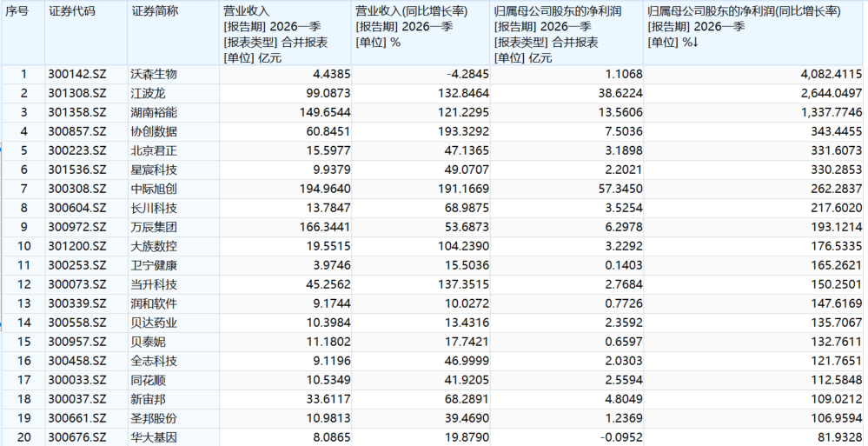The width and height of the screenshot is (868, 446).
Task: Select row number 1
Action: (x=23, y=74)
